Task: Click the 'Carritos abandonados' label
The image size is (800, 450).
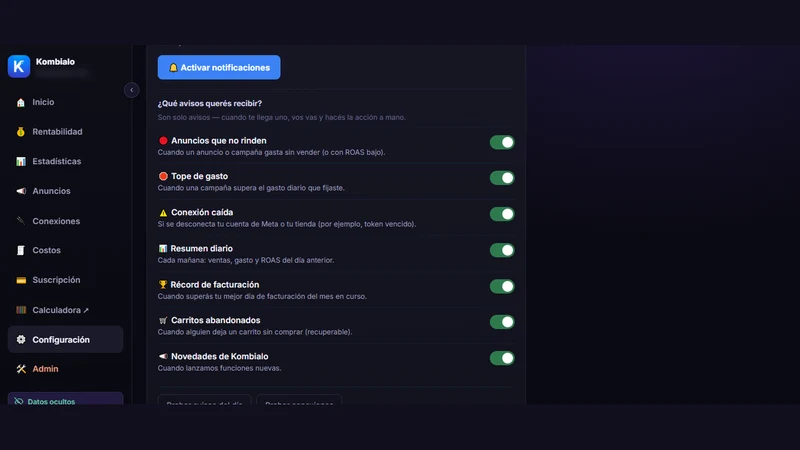Action: click(x=216, y=320)
